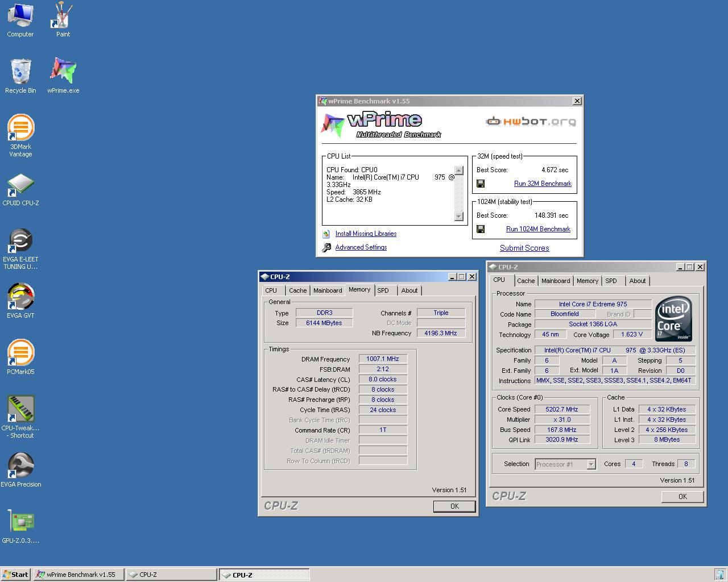
Task: Click save icon for 1024M best score
Action: click(481, 229)
